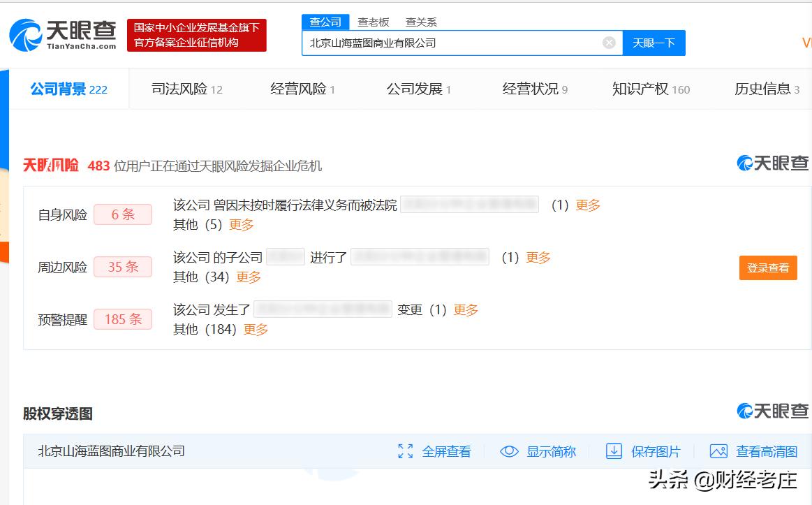Expand 更多 after 其他(5) under 自身风险

tap(240, 225)
